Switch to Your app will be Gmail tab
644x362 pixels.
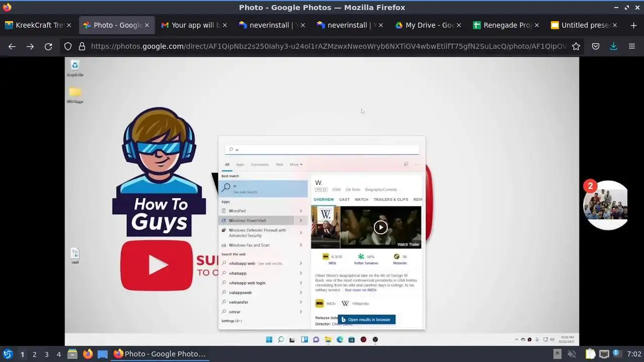coord(195,25)
